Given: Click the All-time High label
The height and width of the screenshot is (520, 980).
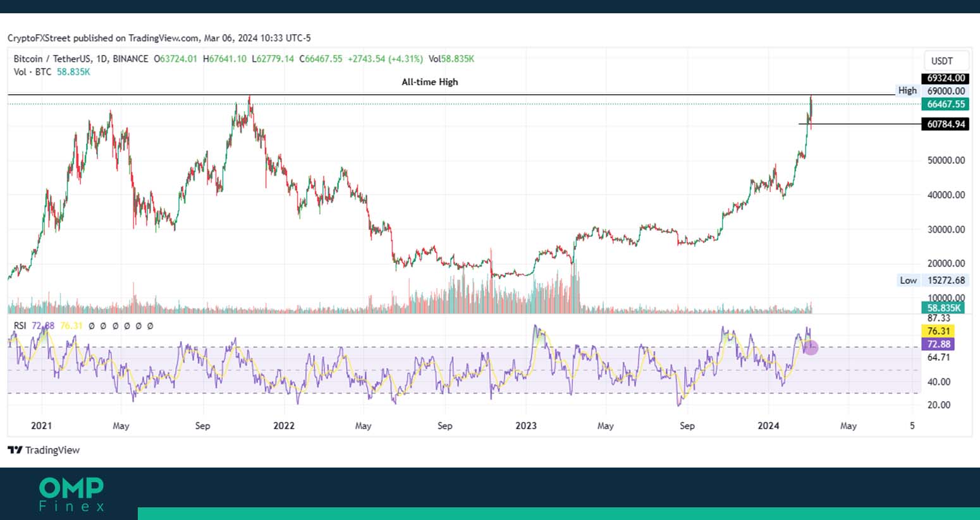Looking at the screenshot, I should coord(430,82).
